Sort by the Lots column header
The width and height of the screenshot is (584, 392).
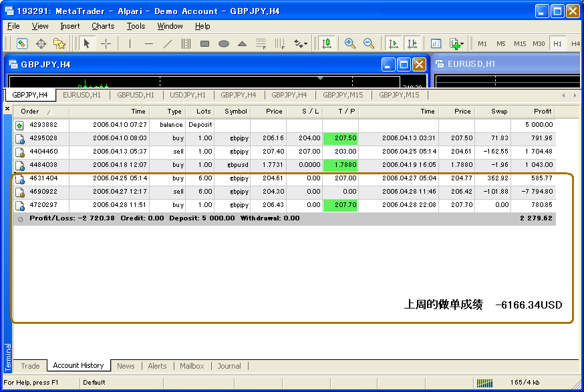point(200,112)
